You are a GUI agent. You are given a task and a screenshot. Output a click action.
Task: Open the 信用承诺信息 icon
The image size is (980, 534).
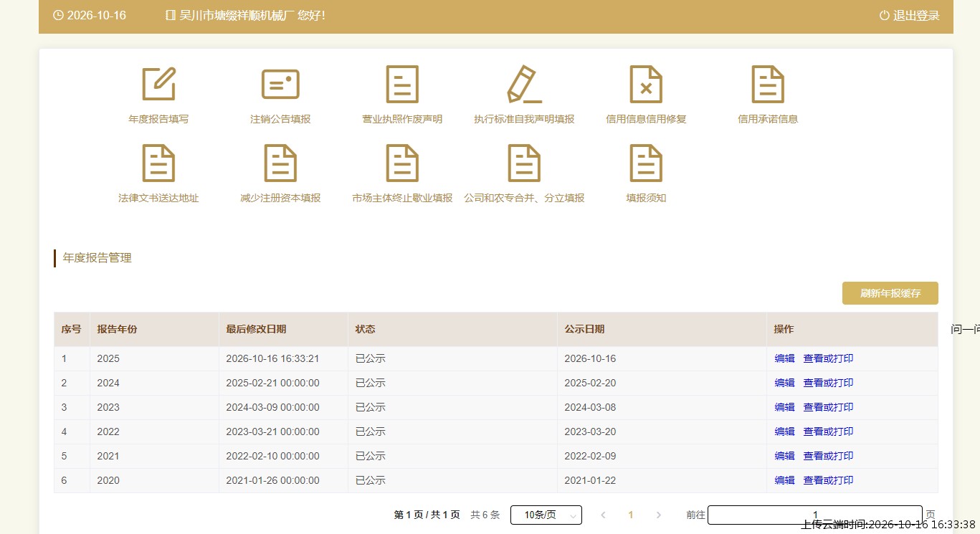coord(768,84)
